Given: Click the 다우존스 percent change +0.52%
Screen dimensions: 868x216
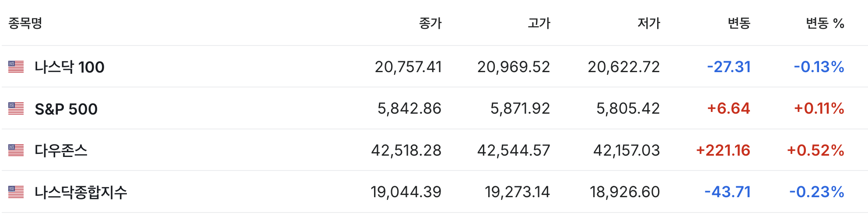Looking at the screenshot, I should coord(815,150).
